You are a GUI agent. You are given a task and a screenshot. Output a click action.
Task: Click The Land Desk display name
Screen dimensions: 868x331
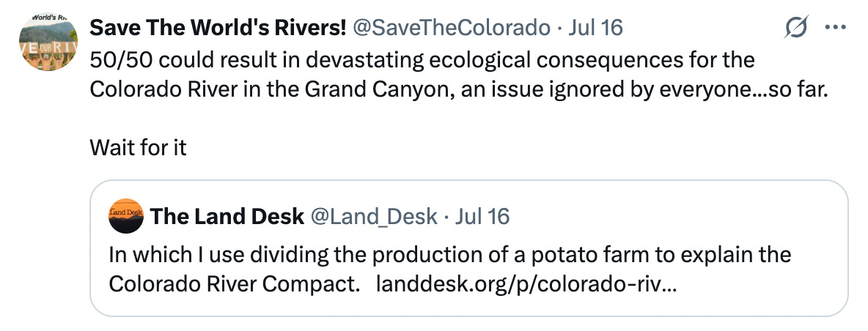(x=227, y=216)
